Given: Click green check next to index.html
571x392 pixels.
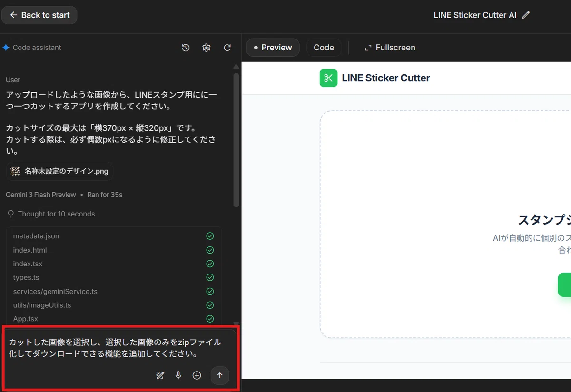Looking at the screenshot, I should click(210, 250).
